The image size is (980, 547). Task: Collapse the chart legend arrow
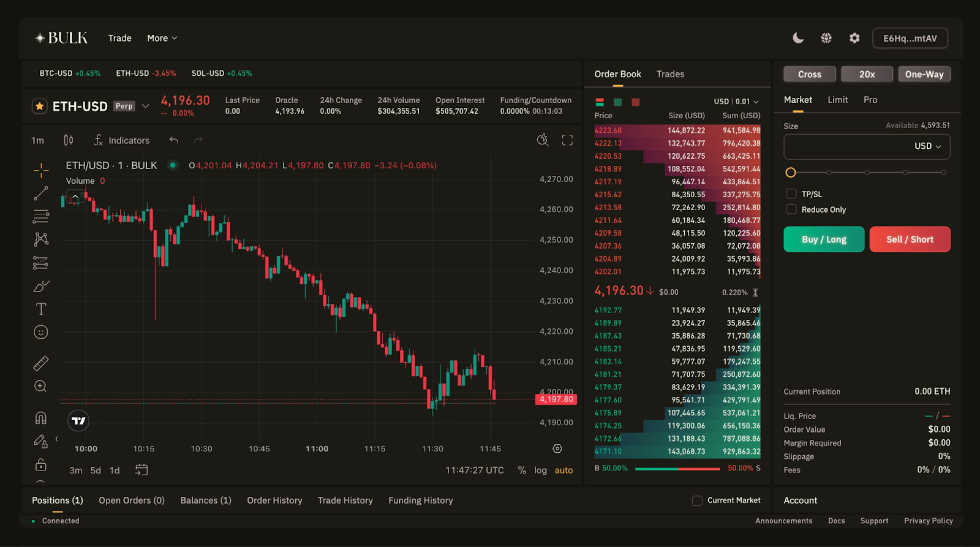[x=75, y=197]
